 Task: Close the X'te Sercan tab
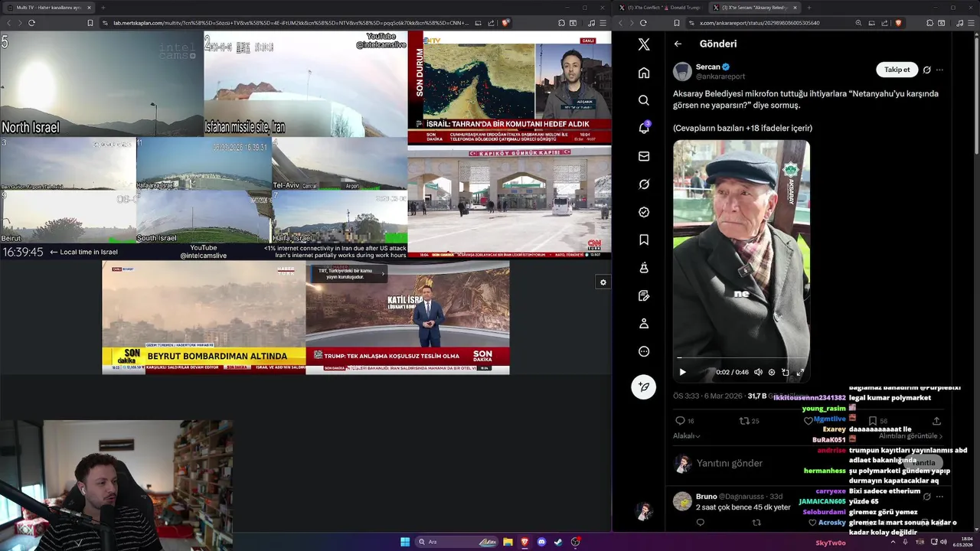pyautogui.click(x=795, y=8)
